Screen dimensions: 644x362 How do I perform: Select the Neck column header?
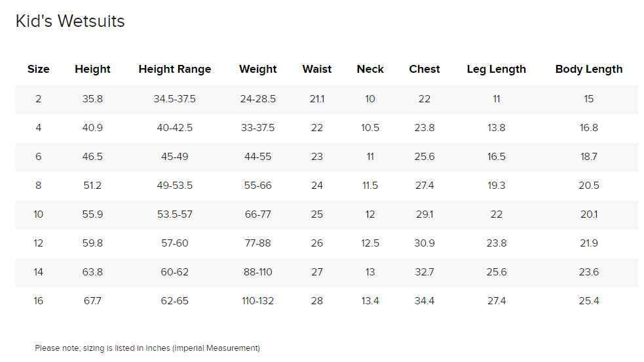370,69
